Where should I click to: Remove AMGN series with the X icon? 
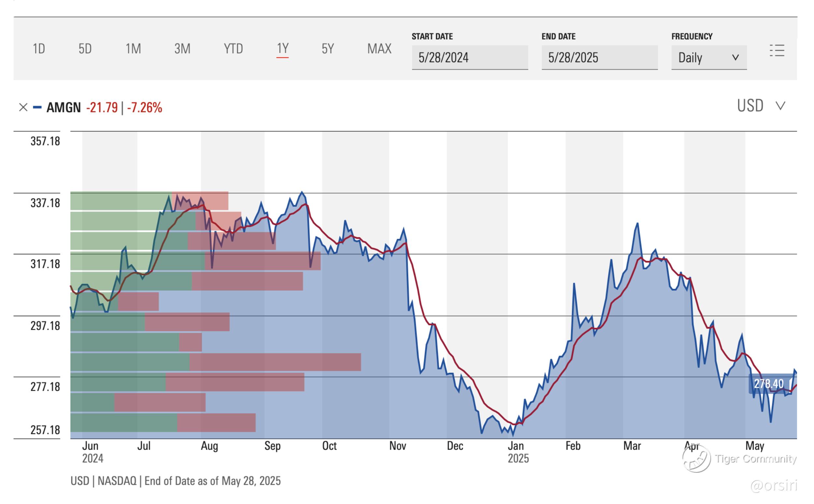(23, 107)
